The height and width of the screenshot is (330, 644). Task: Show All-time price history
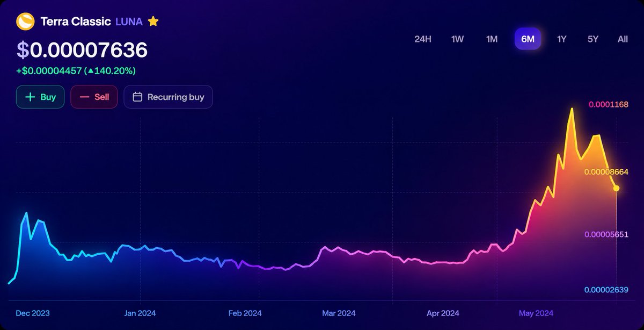623,39
